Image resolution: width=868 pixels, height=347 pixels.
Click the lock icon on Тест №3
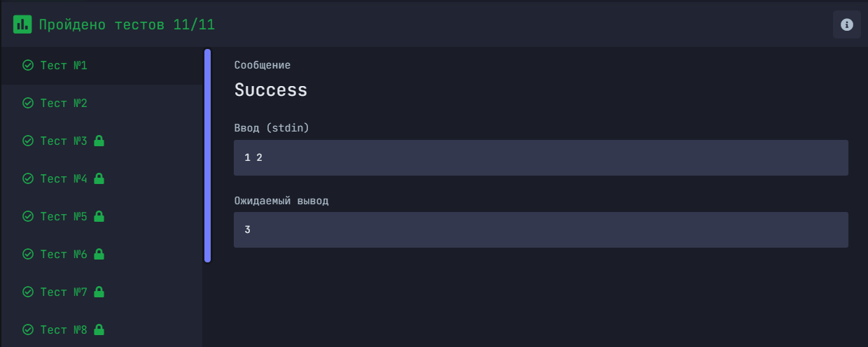[99, 141]
